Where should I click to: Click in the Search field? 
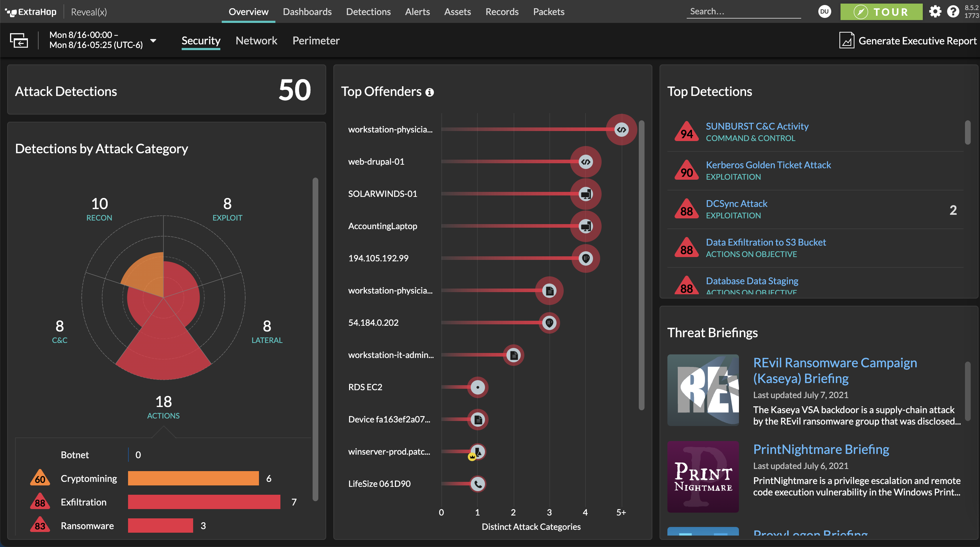744,11
